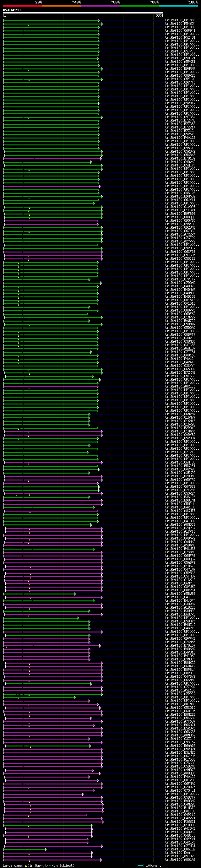
Task: Select the UniRef100_A3EXP7 label
Action: pos(180,473)
